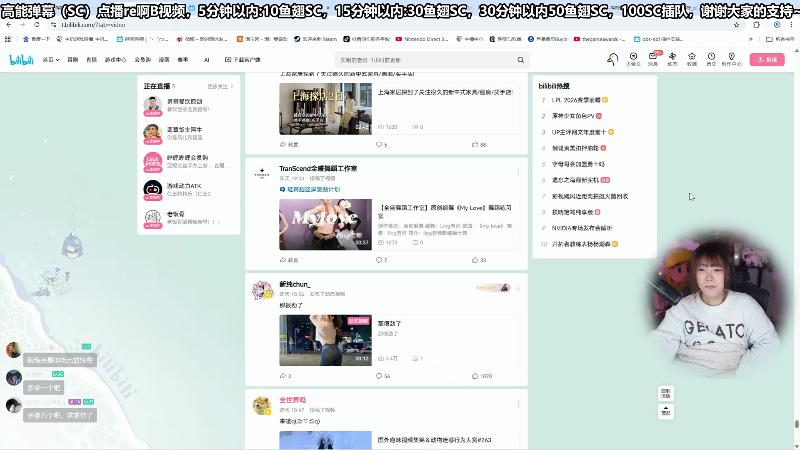This screenshot has width=800, height=450.
Task: Click the pink 投稿 upload button
Action: [x=767, y=60]
